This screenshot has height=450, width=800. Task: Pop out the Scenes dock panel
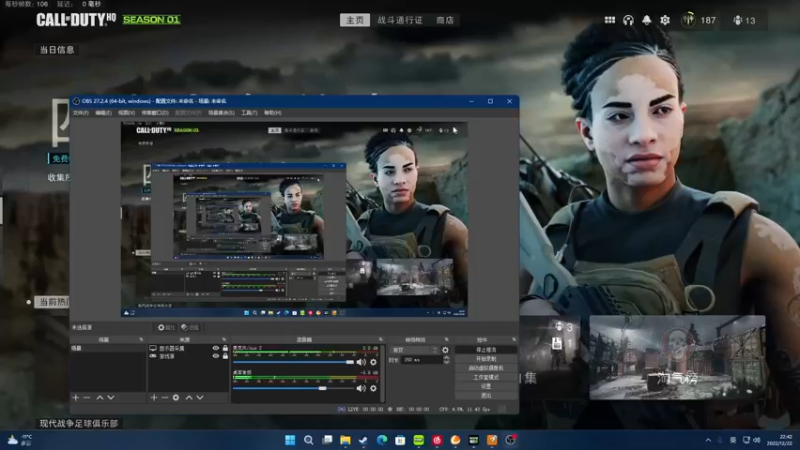click(141, 339)
